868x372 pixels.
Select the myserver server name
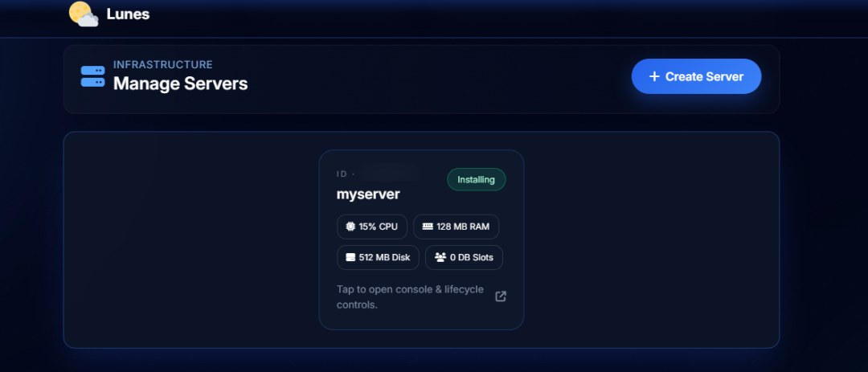(367, 194)
